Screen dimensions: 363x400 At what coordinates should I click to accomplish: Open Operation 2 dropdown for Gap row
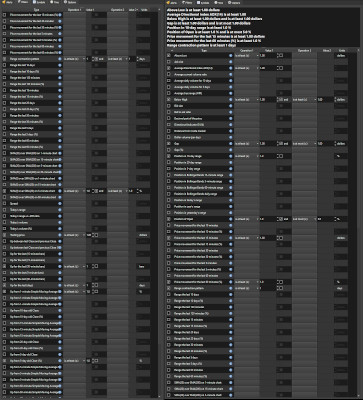[304, 144]
